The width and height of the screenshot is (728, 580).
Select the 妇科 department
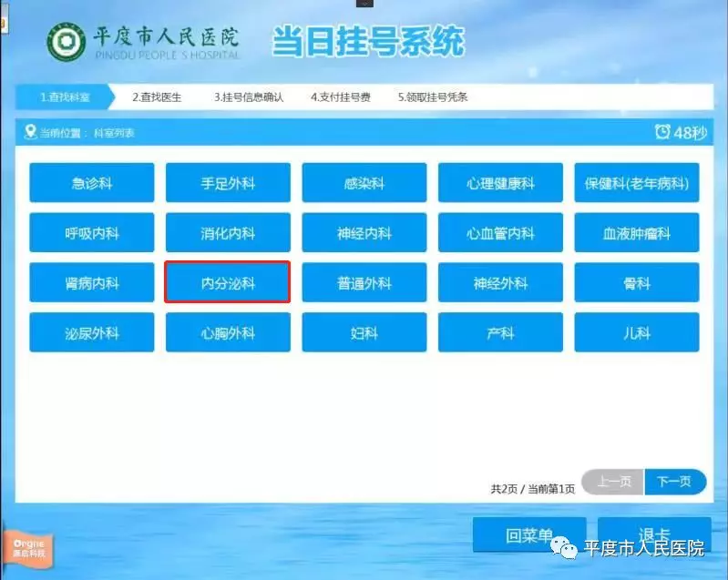coord(364,333)
